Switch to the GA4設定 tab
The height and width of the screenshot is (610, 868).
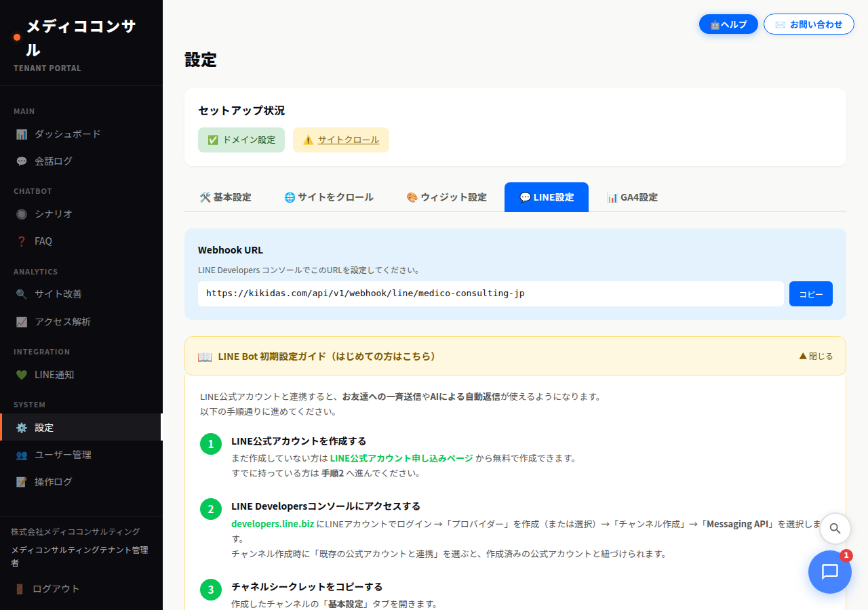(x=632, y=197)
